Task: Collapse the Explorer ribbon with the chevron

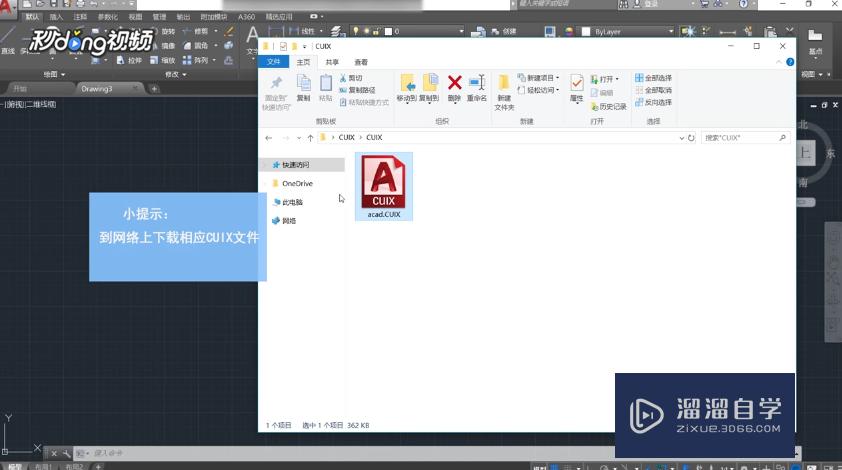Action: click(x=778, y=62)
